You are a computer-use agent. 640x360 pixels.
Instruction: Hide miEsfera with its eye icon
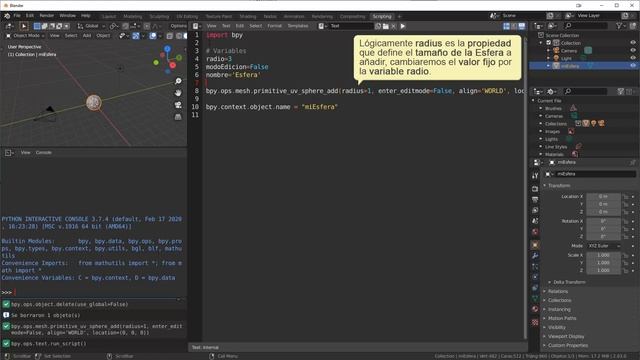(x=633, y=65)
